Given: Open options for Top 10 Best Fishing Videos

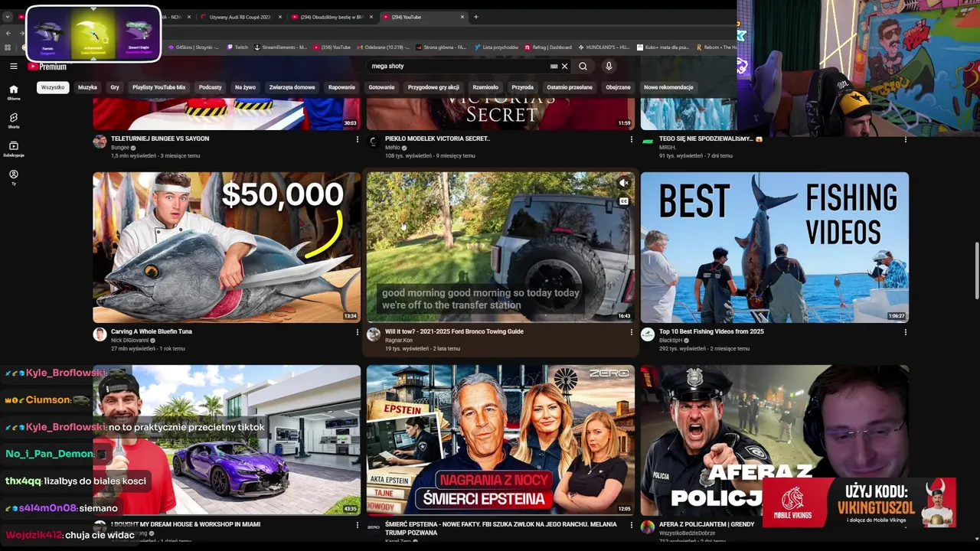Looking at the screenshot, I should coord(905,332).
